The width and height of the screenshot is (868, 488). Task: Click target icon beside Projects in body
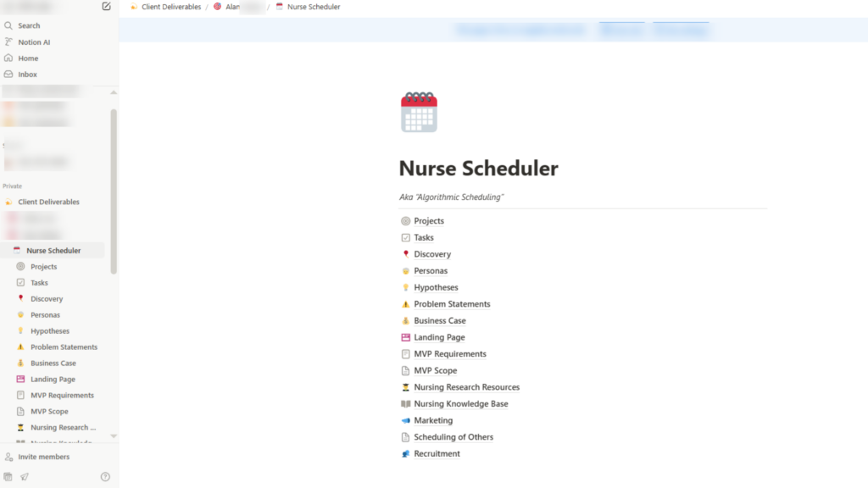click(x=406, y=221)
